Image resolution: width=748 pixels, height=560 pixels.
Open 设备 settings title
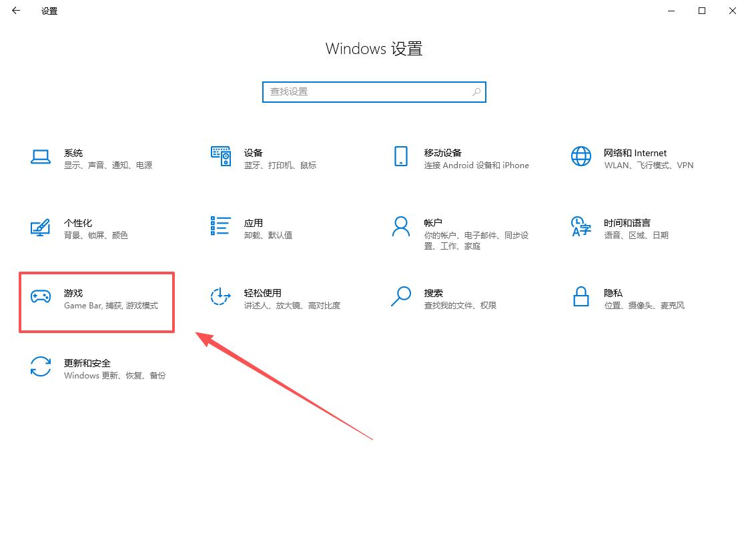click(x=254, y=153)
